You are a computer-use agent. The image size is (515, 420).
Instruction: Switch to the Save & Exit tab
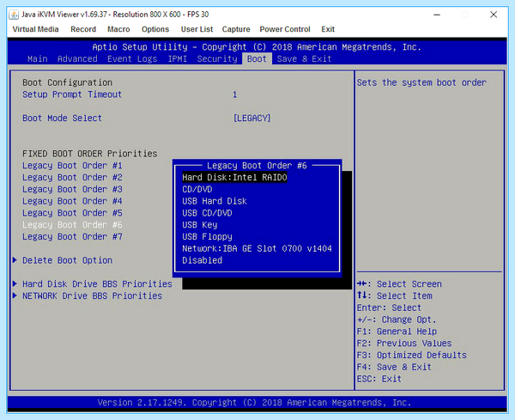tap(304, 58)
